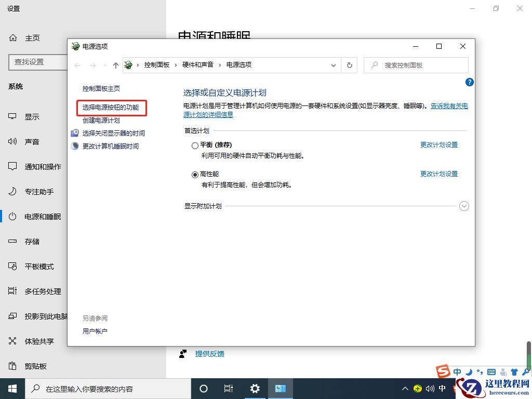Open the address bar dropdown arrow
This screenshot has width=532, height=399.
coord(334,65)
